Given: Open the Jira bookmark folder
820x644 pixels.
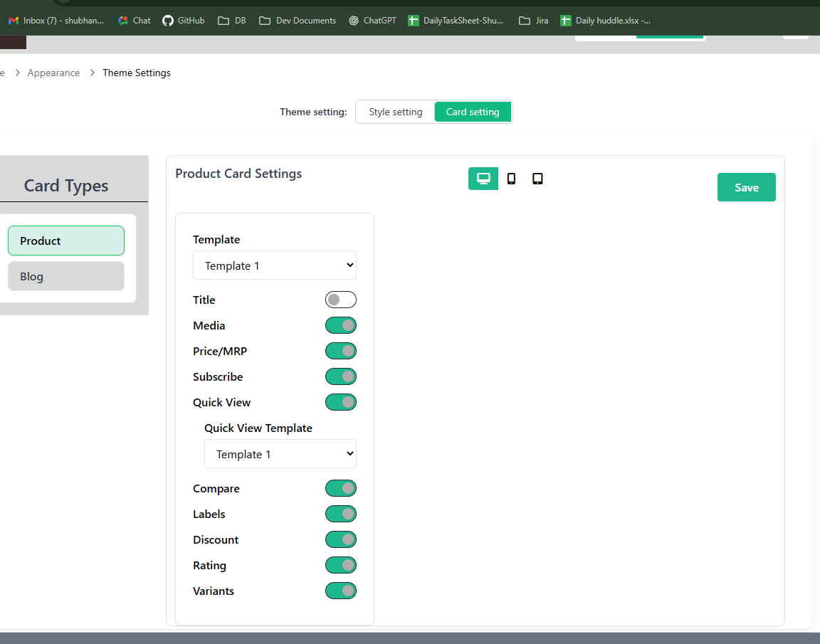Looking at the screenshot, I should [x=533, y=21].
